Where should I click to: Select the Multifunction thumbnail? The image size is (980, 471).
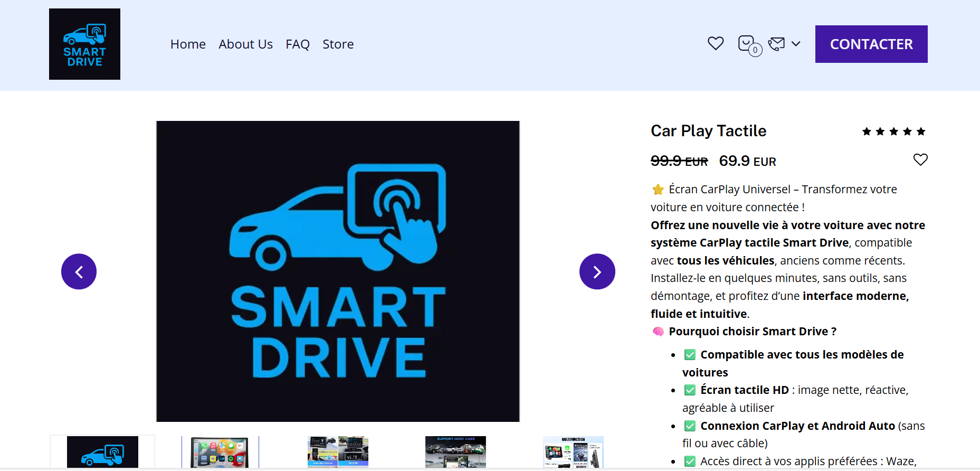(573, 452)
